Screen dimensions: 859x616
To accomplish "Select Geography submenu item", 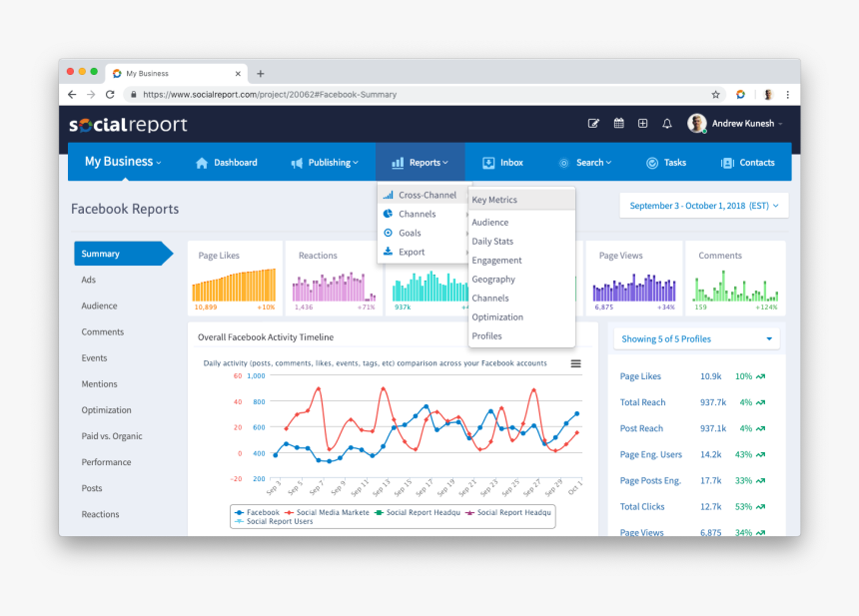I will [x=493, y=280].
